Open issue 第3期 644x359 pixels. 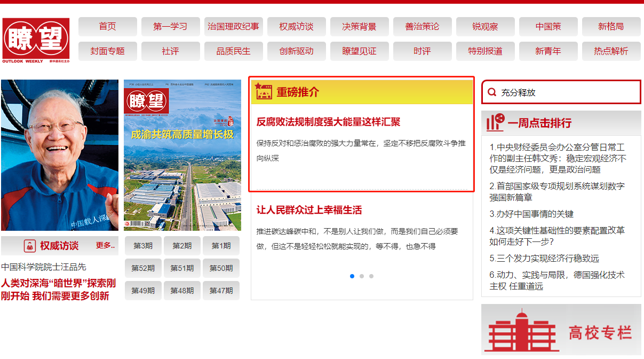click(x=143, y=246)
